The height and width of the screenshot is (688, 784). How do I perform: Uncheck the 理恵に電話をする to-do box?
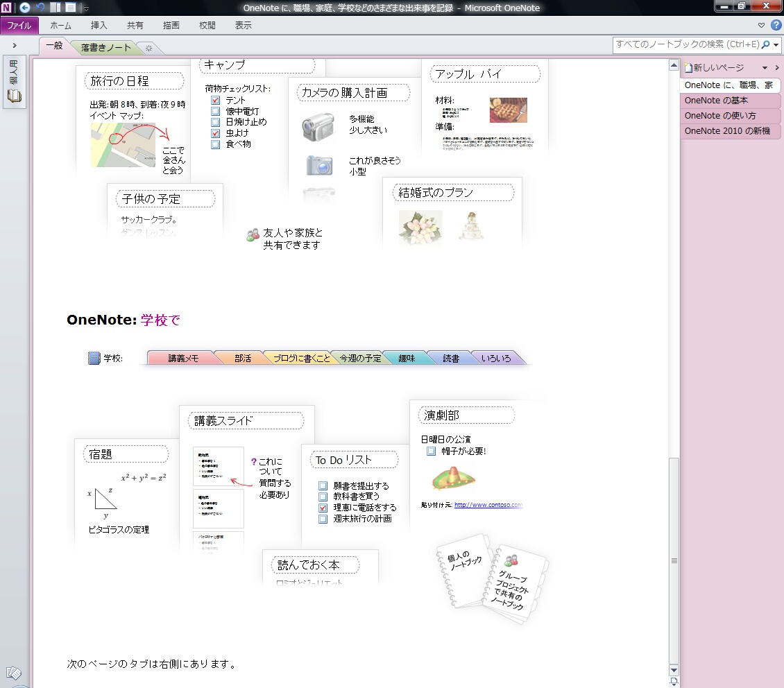(323, 508)
